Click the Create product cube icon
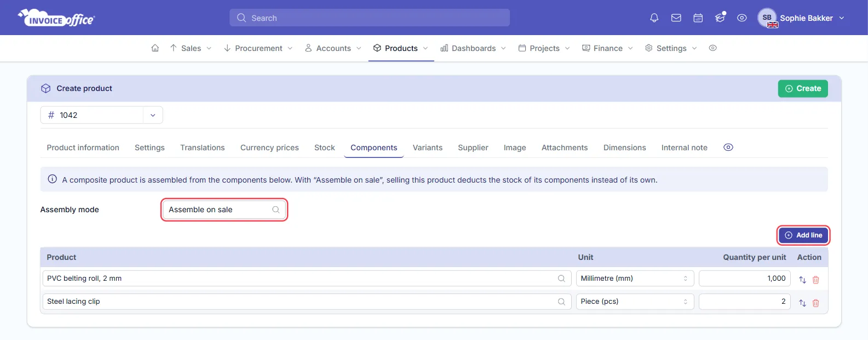This screenshot has height=340, width=868. pyautogui.click(x=46, y=88)
